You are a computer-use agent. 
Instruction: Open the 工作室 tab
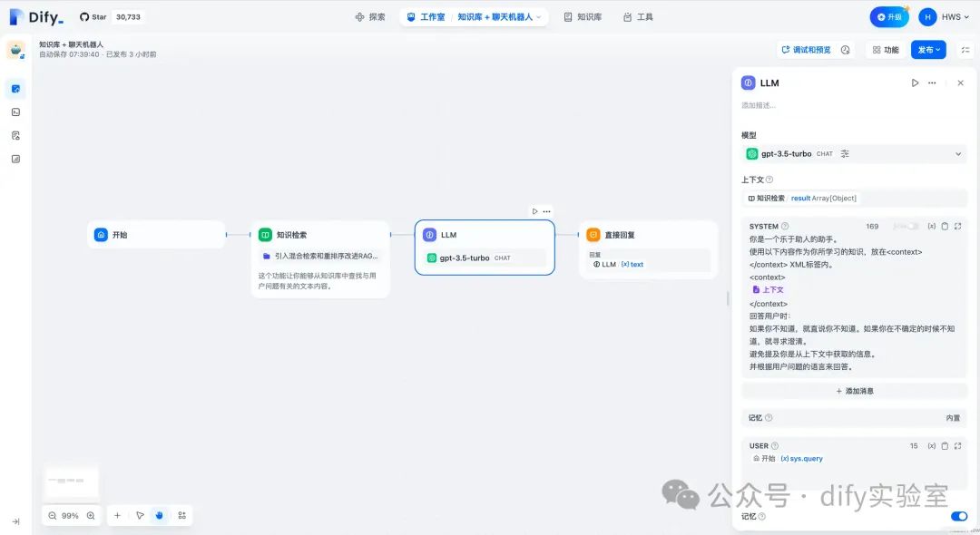pos(426,17)
